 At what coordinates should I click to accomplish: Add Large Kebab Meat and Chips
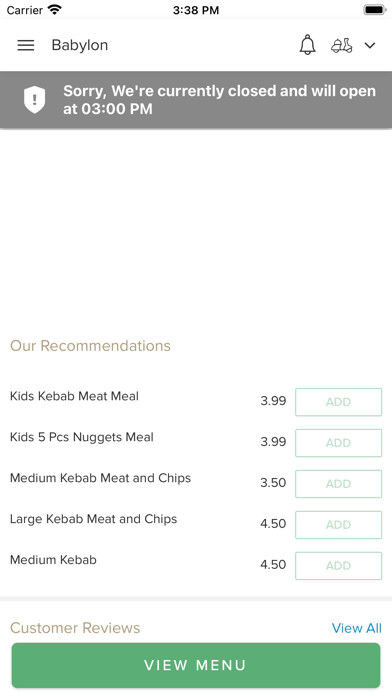coord(338,525)
